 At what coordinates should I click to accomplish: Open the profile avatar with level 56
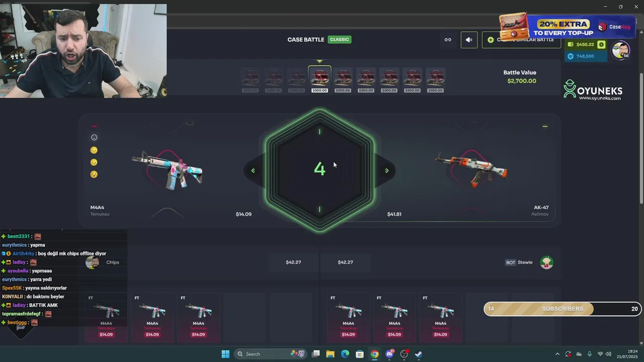[621, 50]
